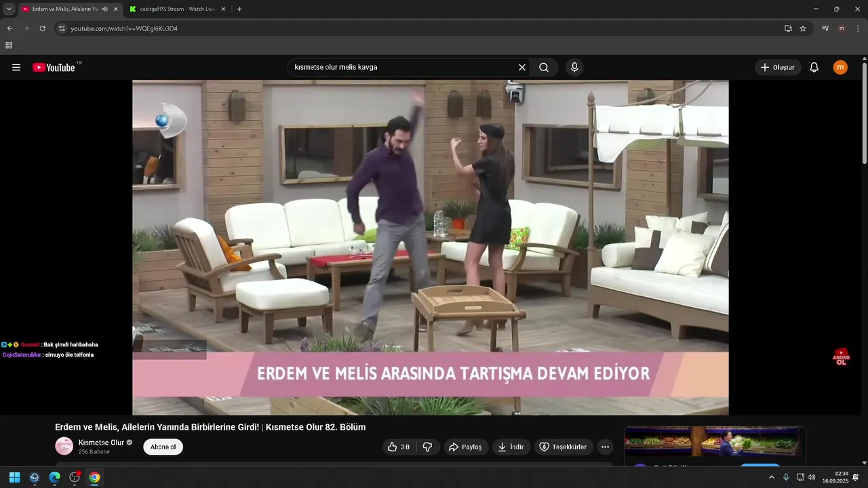Screen dimensions: 868x488
Task: Click the magnifier search button
Action: click(x=544, y=67)
